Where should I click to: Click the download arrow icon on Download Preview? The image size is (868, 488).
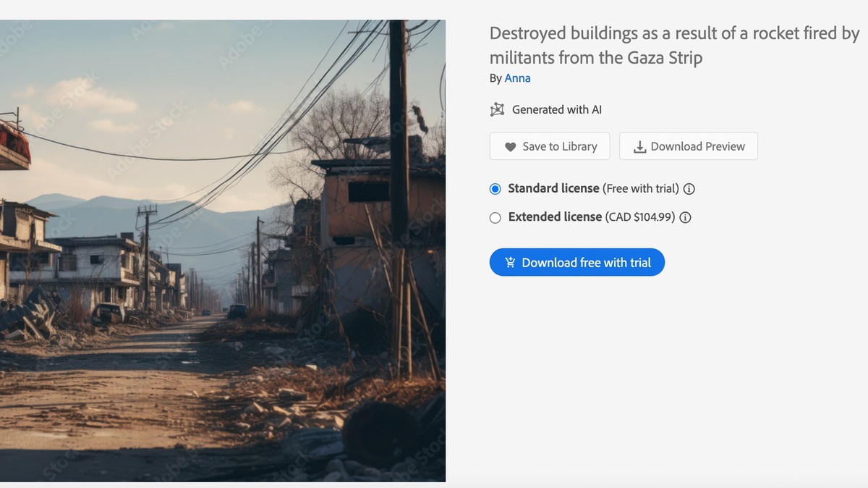639,147
